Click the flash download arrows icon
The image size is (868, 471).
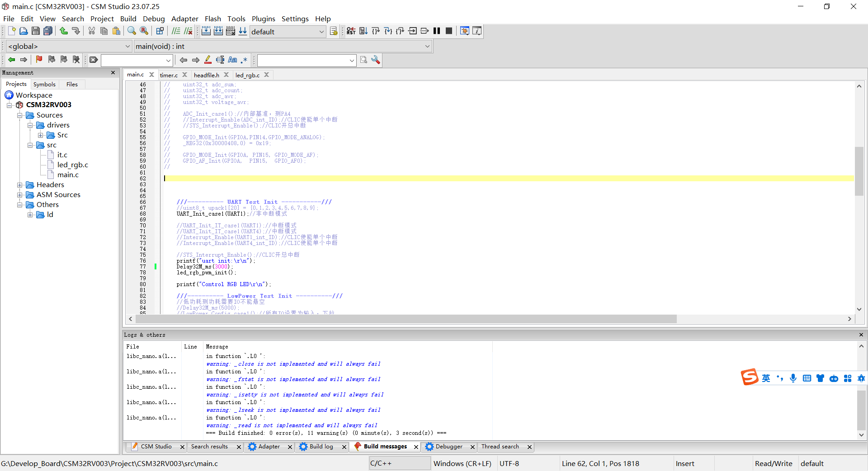[243, 31]
